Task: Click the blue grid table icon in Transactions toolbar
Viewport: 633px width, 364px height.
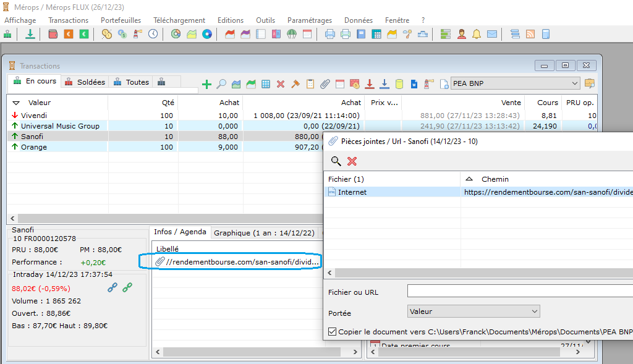Action: 266,84
